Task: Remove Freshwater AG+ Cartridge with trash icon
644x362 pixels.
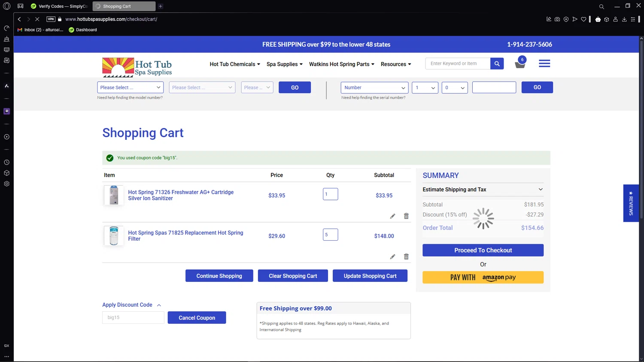Action: pos(406,216)
